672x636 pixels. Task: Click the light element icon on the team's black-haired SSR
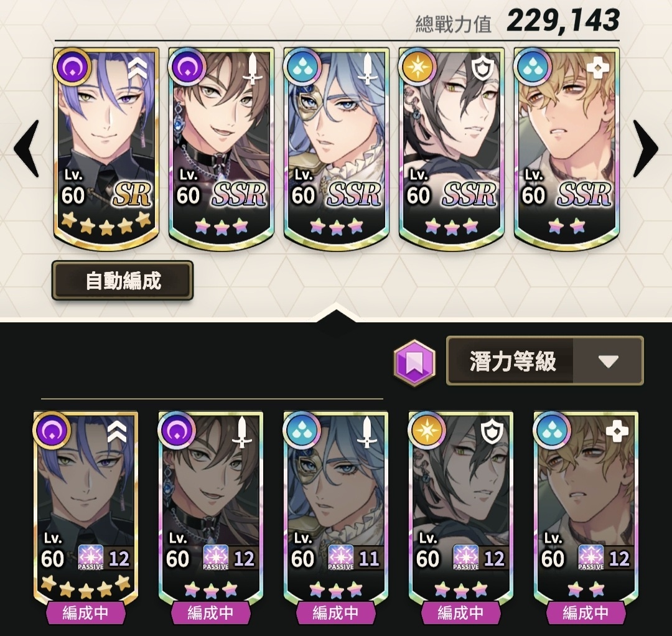point(417,67)
